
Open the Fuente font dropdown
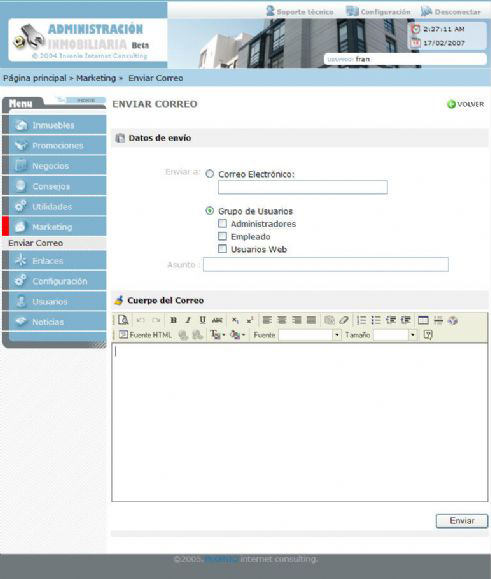(x=336, y=335)
